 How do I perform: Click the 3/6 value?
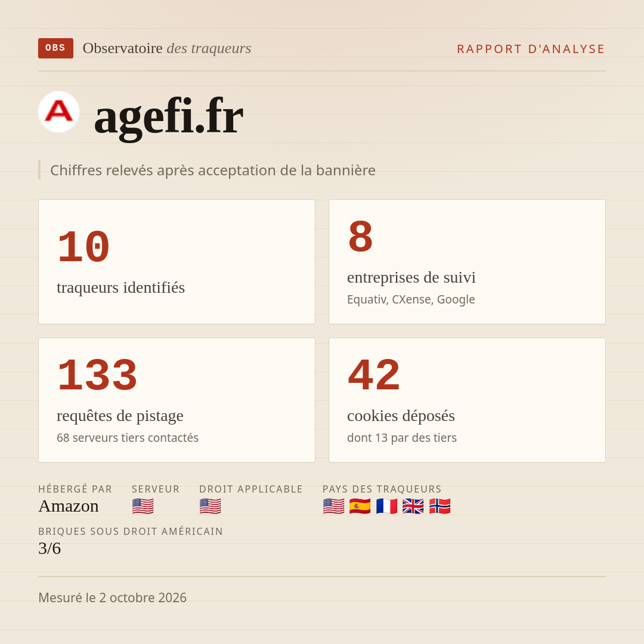(49, 549)
